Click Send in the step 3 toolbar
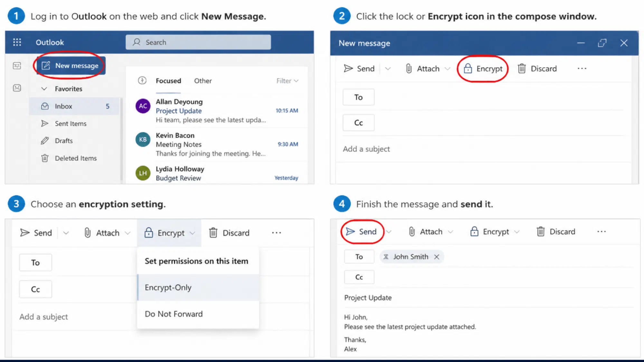This screenshot has width=644, height=362. [36, 233]
